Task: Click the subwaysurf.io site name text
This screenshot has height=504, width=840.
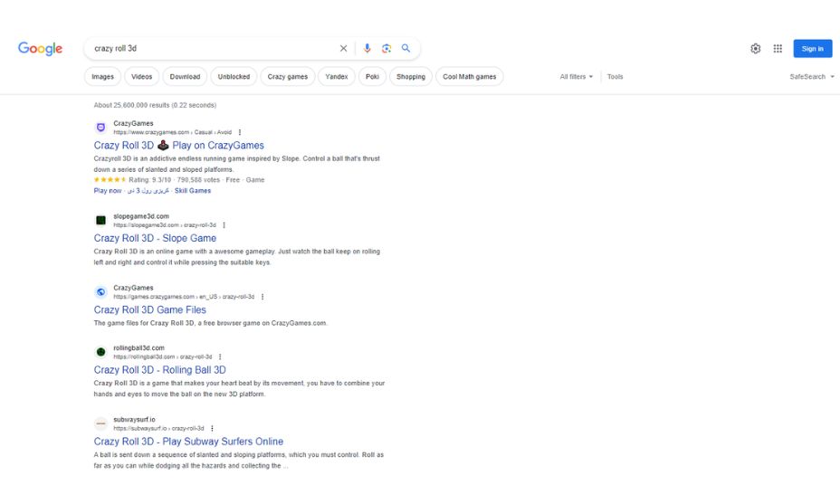Action: pos(135,420)
